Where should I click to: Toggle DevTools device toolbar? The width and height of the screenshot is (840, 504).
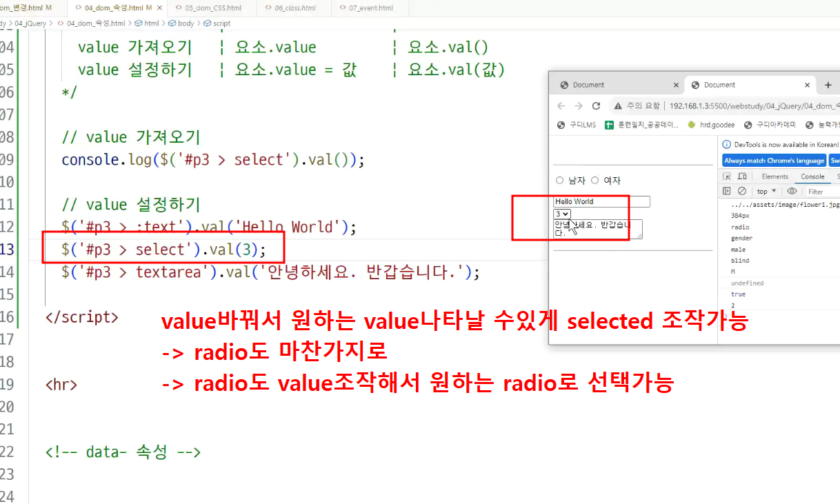(x=742, y=177)
